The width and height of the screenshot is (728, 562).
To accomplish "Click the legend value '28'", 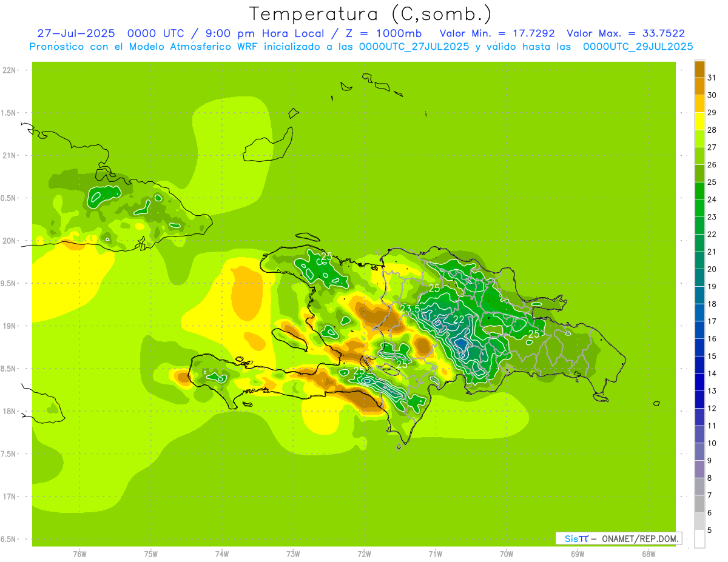I will click(x=712, y=130).
